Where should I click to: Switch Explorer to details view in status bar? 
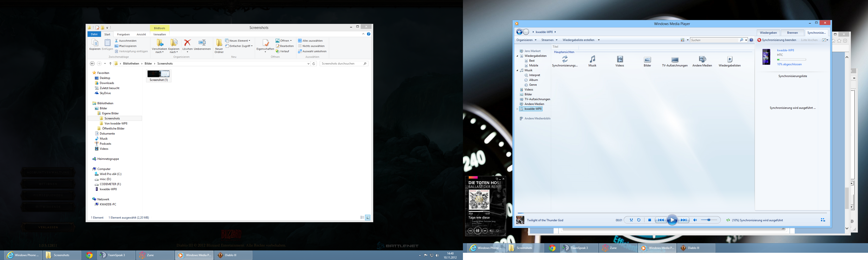[x=362, y=218]
